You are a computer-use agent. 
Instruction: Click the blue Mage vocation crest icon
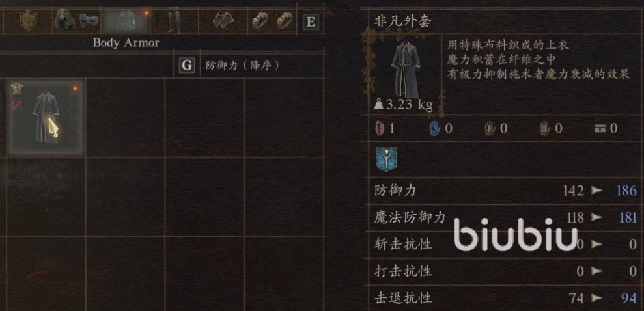click(386, 159)
